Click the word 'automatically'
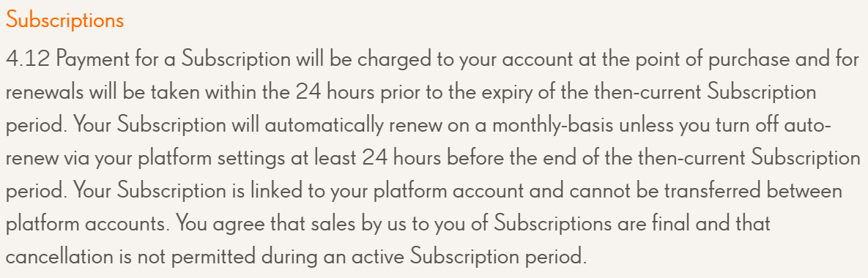The width and height of the screenshot is (868, 278). [x=323, y=127]
